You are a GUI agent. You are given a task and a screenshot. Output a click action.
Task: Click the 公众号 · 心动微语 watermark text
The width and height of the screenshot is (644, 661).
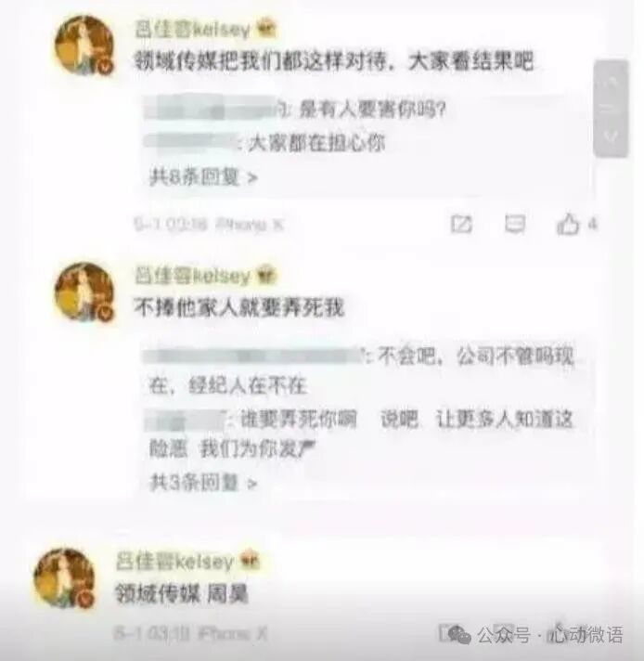click(550, 635)
